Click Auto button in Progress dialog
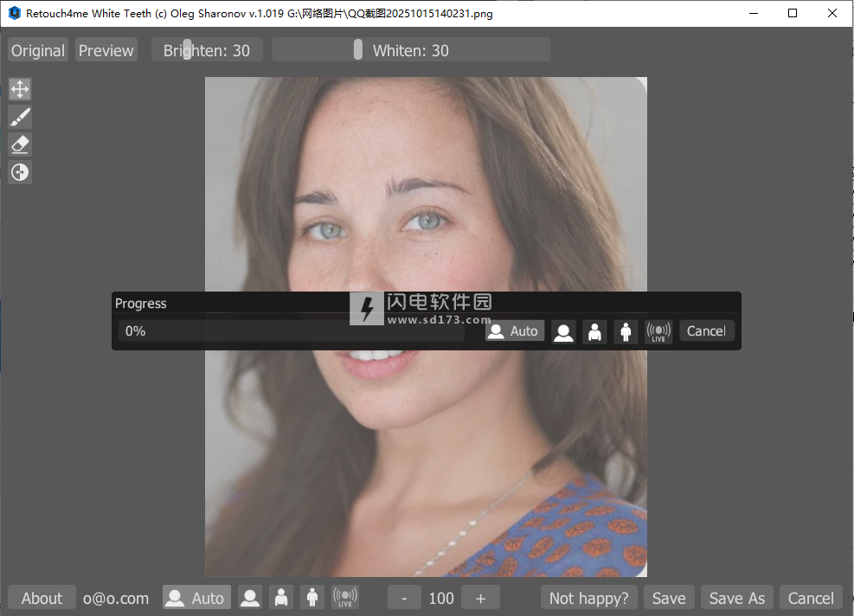Viewport: 854px width, 616px height. (514, 331)
